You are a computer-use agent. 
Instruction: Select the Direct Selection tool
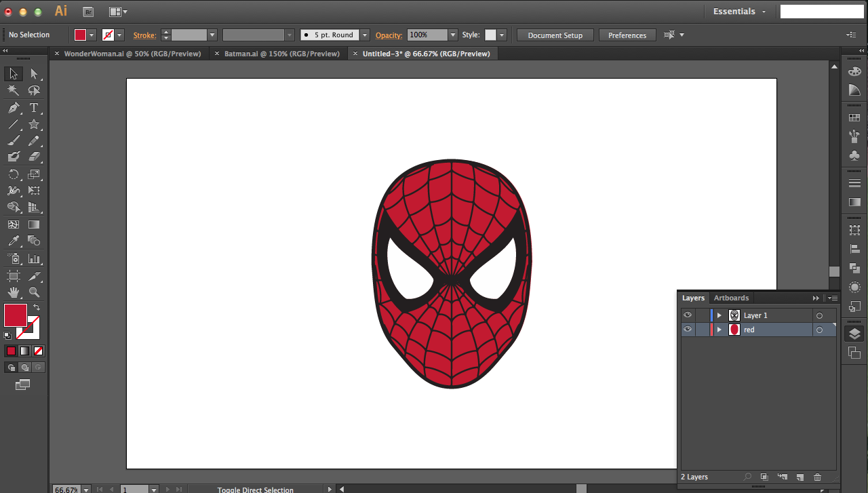point(34,74)
